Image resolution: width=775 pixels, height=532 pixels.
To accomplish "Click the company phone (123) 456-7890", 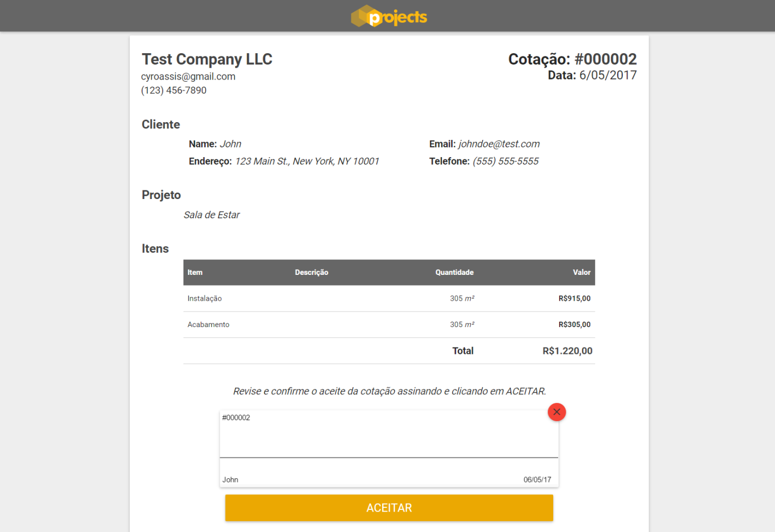I will click(174, 90).
